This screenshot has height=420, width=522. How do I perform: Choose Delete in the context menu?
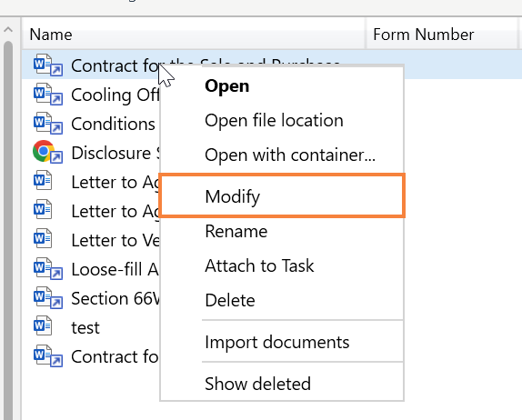click(x=230, y=301)
